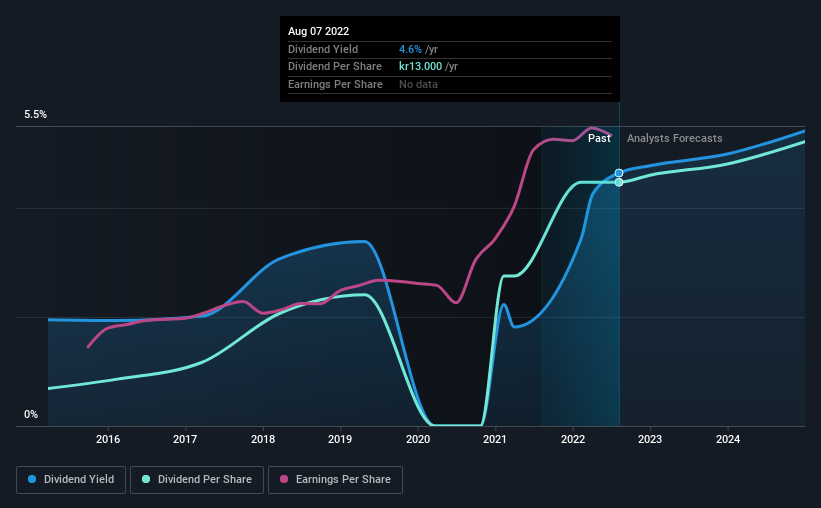Viewport: 821px width, 508px height.
Task: Click the Aug 07 2022 tooltip date
Action: coord(318,31)
